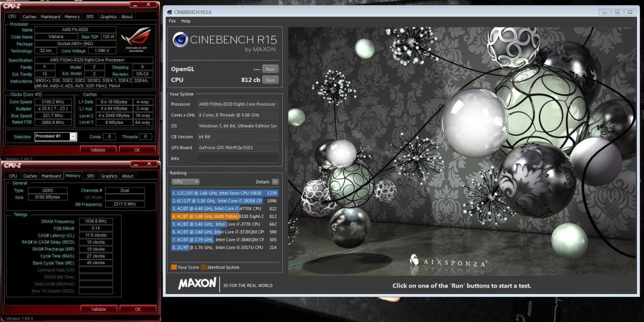This screenshot has width=644, height=322.
Task: Select the i7-3930K ranking row
Action: click(x=225, y=200)
